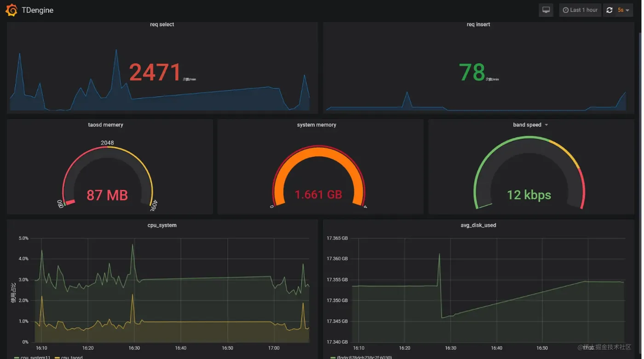Open the taosd memory panel title menu

pos(105,125)
